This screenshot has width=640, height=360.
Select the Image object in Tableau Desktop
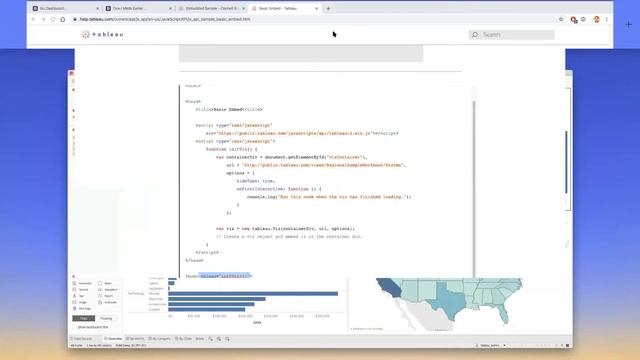pos(80,302)
